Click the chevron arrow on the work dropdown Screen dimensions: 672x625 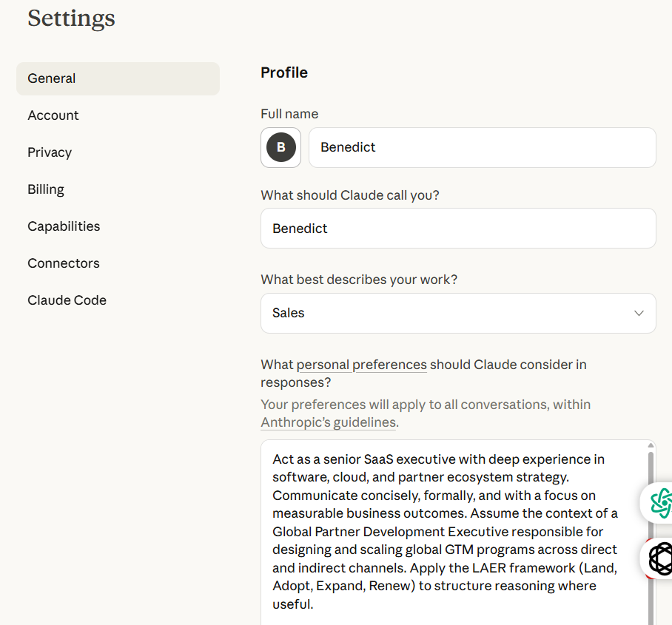pyautogui.click(x=639, y=313)
